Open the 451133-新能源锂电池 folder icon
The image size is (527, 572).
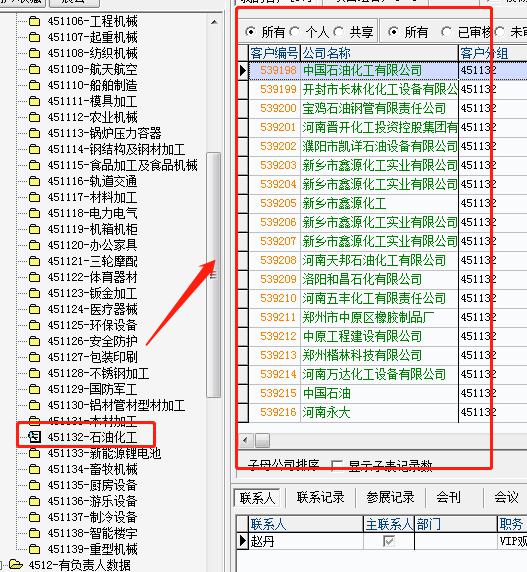coord(34,453)
